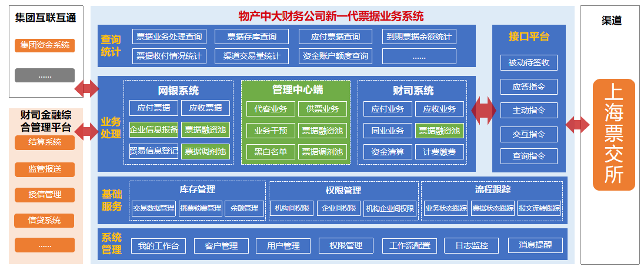The image size is (644, 273).
Task: Open 业务状态跟踪
Action: [x=446, y=208]
